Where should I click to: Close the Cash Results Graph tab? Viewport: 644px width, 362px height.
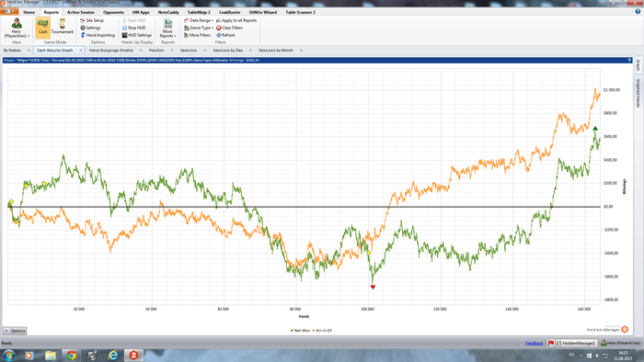click(x=81, y=50)
